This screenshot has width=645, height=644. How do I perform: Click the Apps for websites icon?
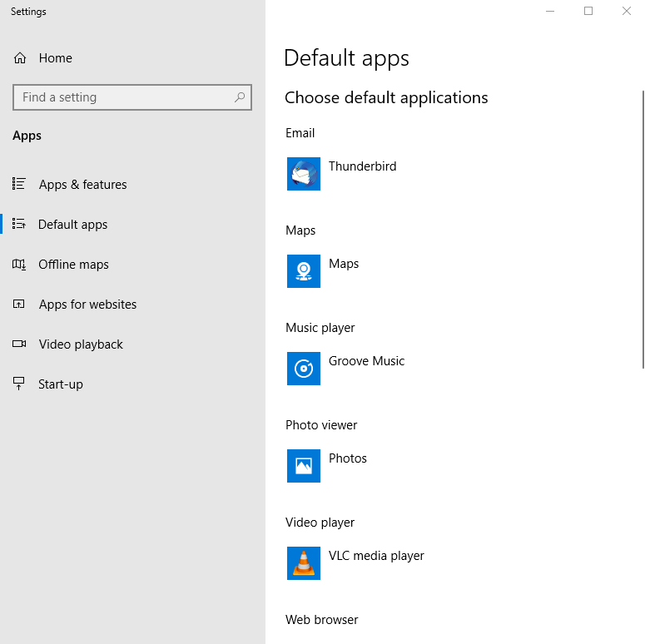(19, 304)
